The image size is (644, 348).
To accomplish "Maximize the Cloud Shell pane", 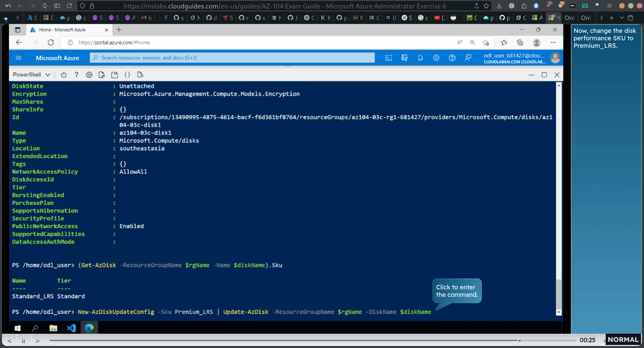I will point(544,75).
